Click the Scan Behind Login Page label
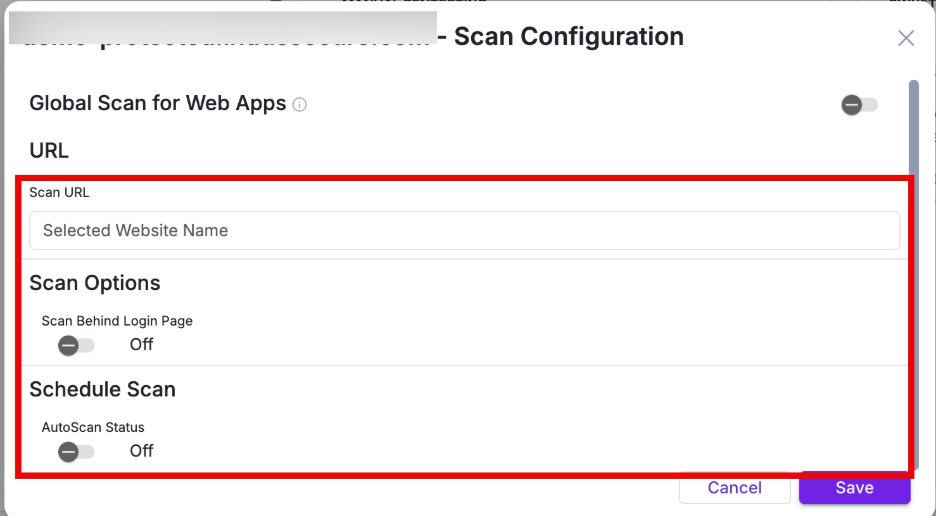Viewport: 936px width, 516px height. [x=117, y=321]
